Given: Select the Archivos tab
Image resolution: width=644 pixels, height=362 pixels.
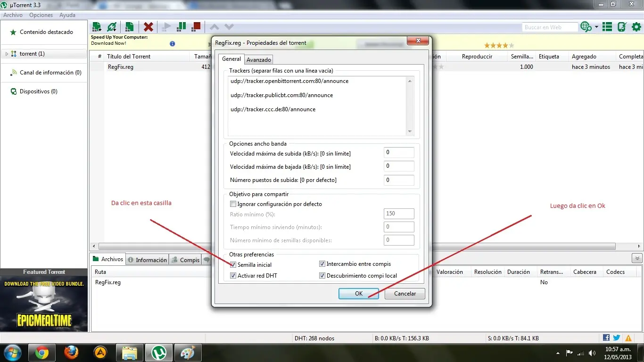Looking at the screenshot, I should [x=108, y=259].
